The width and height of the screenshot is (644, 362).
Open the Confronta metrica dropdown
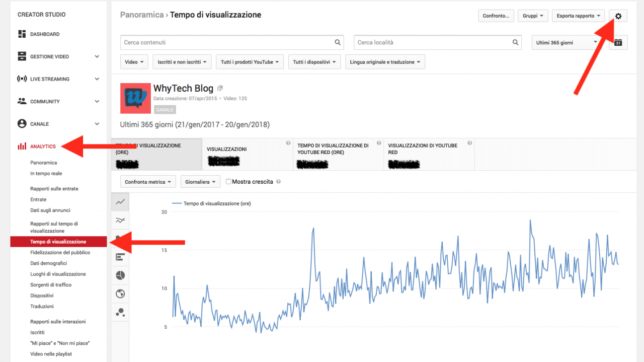click(x=148, y=182)
